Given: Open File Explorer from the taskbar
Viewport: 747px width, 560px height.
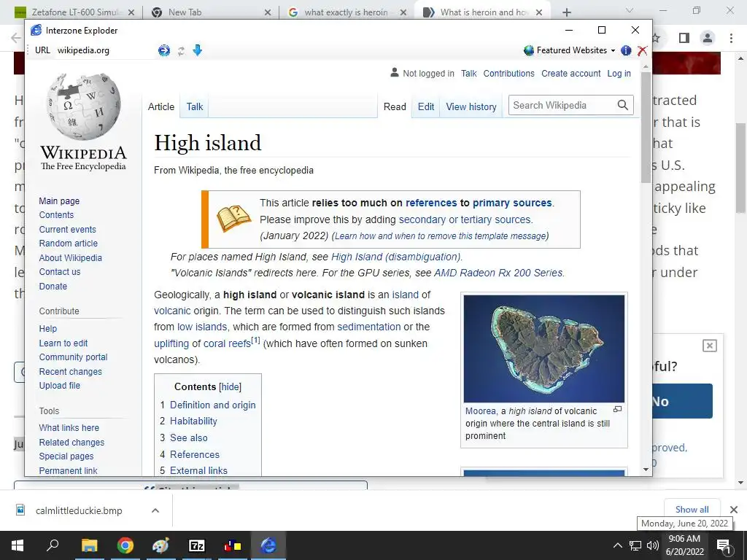Looking at the screenshot, I should (89, 545).
